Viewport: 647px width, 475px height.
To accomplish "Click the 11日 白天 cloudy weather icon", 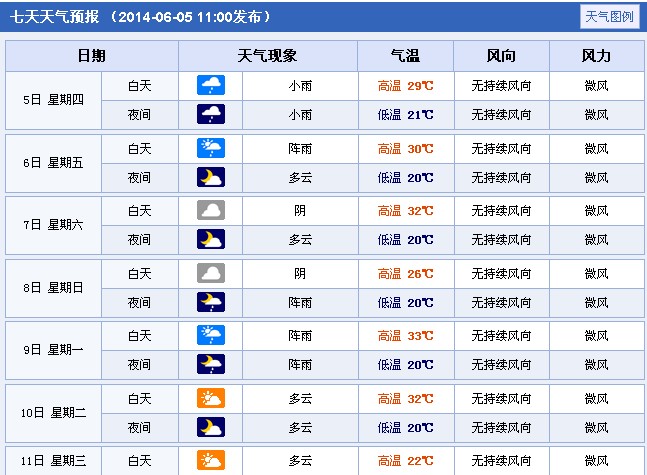I will tap(211, 460).
